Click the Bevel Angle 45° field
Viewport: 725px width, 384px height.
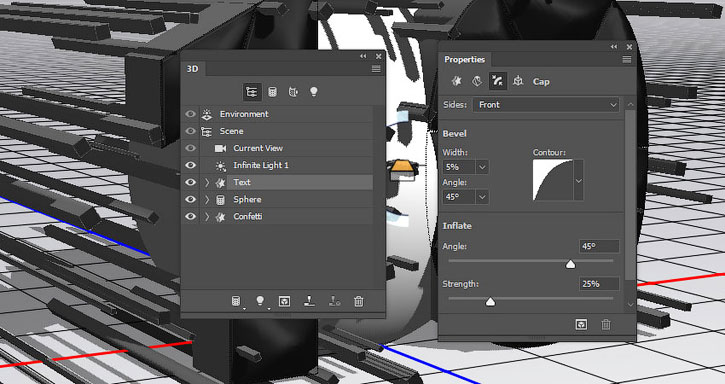(x=459, y=197)
